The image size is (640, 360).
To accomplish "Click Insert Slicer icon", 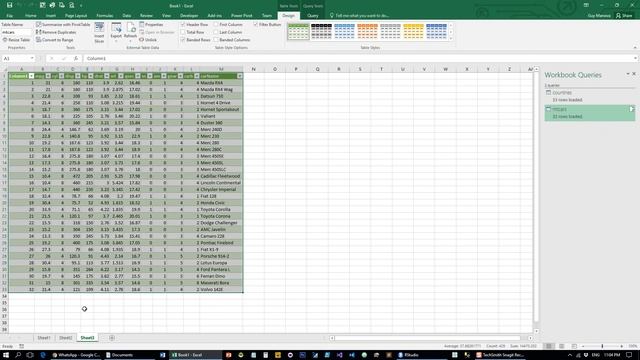I will 99,28.
